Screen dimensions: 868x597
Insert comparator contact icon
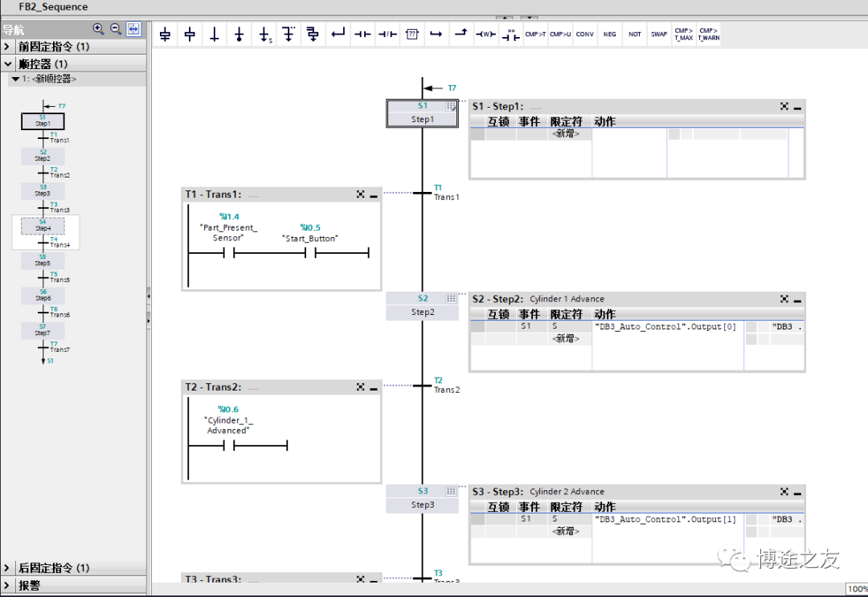510,35
